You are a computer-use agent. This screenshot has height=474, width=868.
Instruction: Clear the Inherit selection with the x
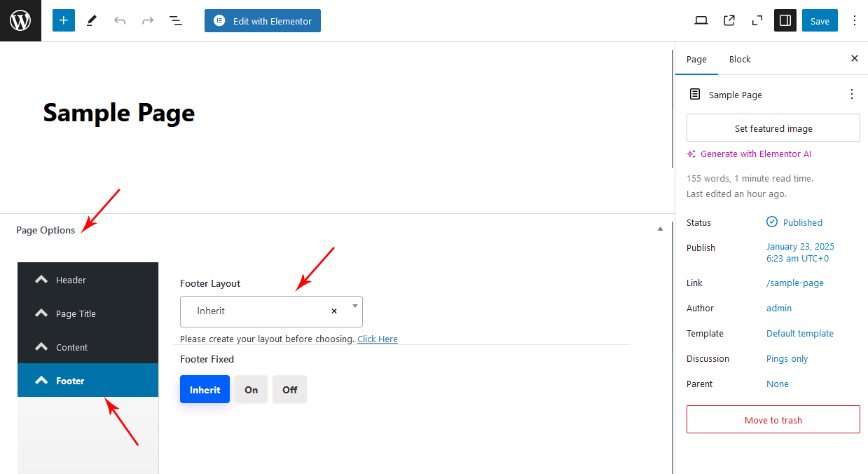click(x=334, y=311)
